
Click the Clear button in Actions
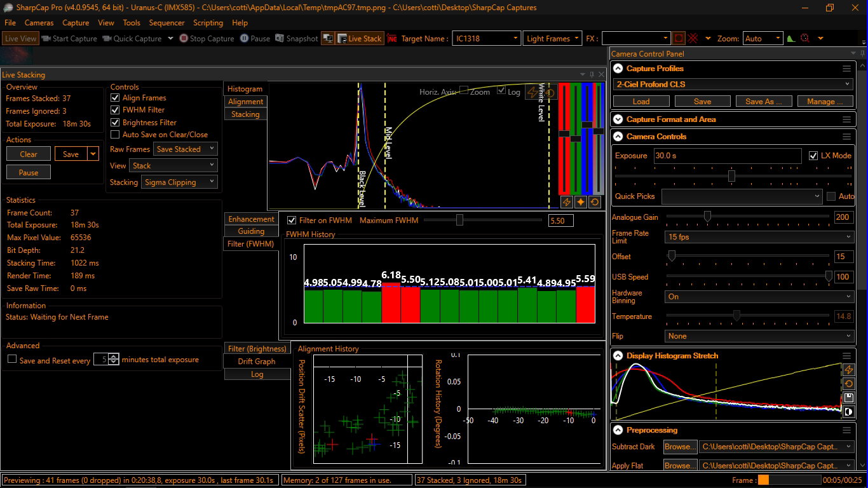(x=29, y=154)
